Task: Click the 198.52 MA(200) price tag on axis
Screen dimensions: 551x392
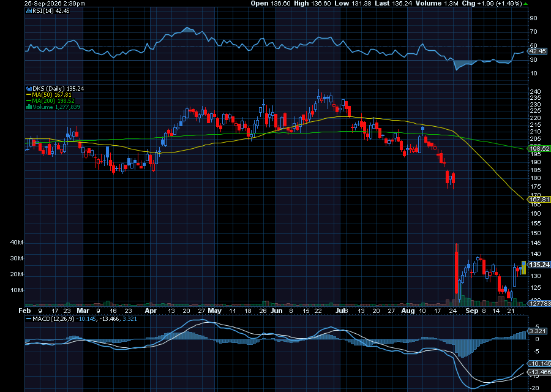Action: (539, 149)
